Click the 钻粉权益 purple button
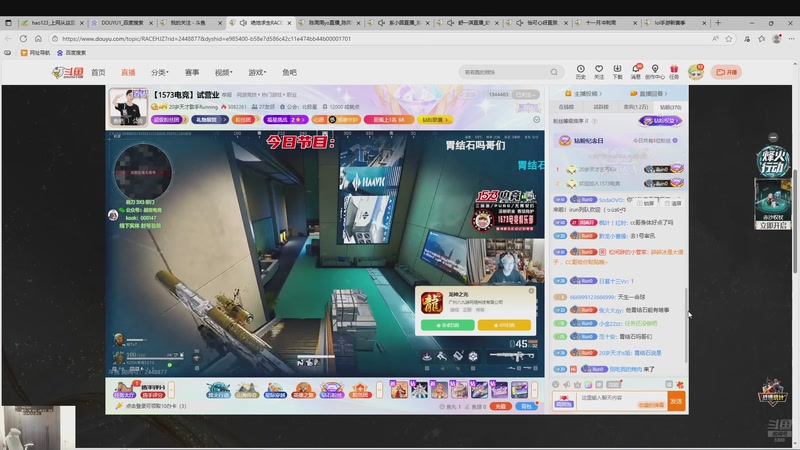800x450 pixels. coord(661,121)
